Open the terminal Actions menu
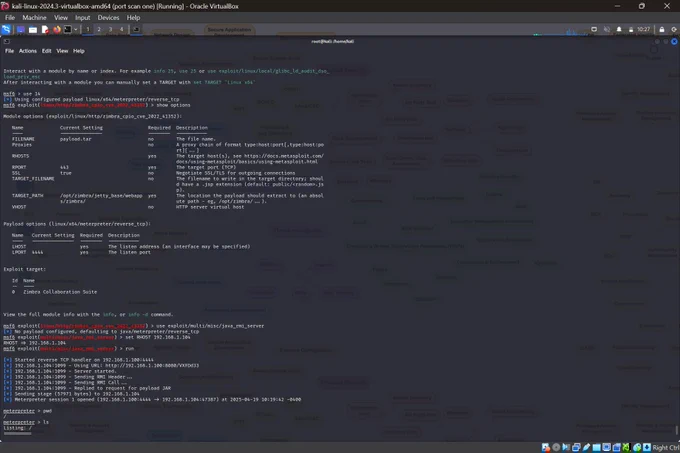680x453 pixels. pyautogui.click(x=28, y=51)
